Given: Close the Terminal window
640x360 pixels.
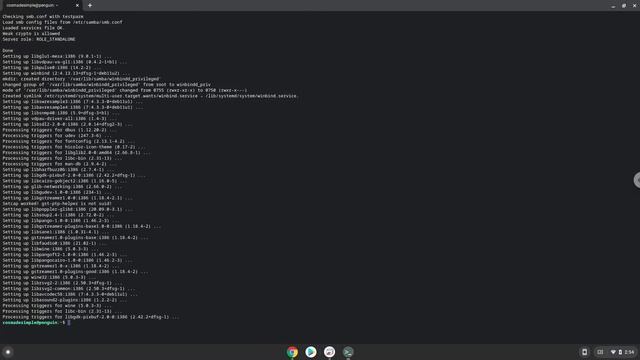Looking at the screenshot, I should [634, 6].
